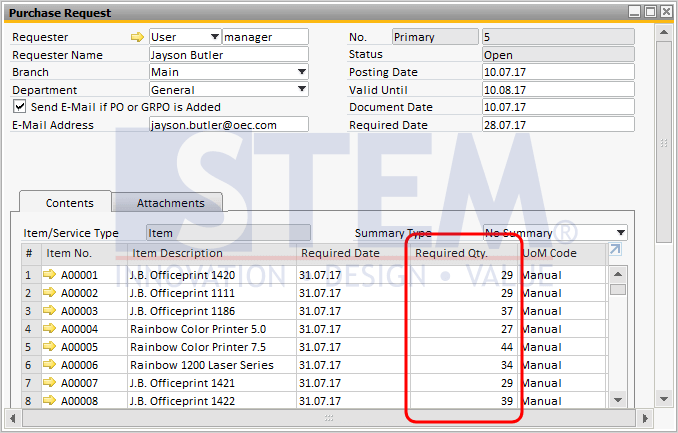Select cell Rainbow Color Printer 5.0

[x=212, y=329]
